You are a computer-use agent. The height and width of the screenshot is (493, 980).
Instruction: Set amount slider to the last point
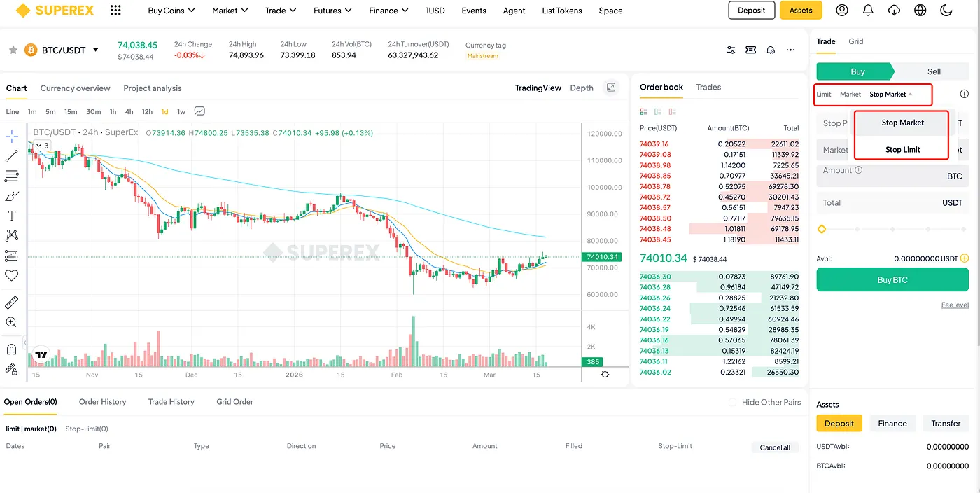click(965, 229)
